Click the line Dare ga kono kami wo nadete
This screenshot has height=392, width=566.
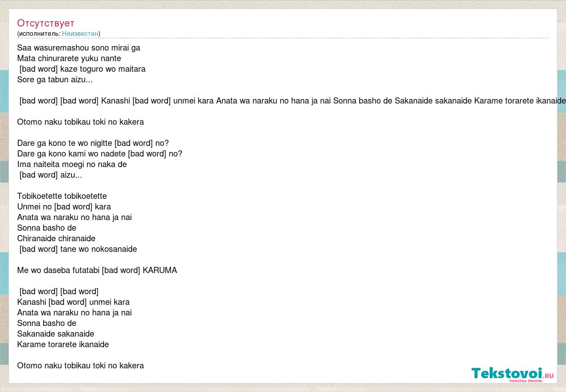click(x=99, y=154)
